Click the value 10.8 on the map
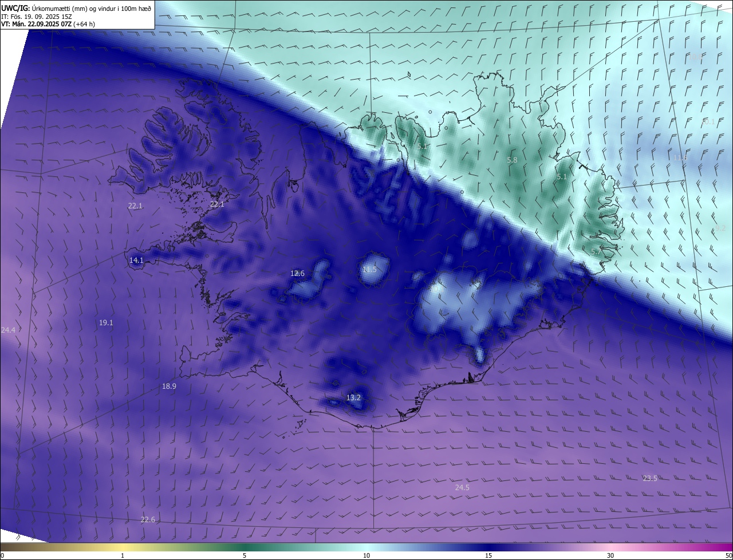 click(695, 57)
